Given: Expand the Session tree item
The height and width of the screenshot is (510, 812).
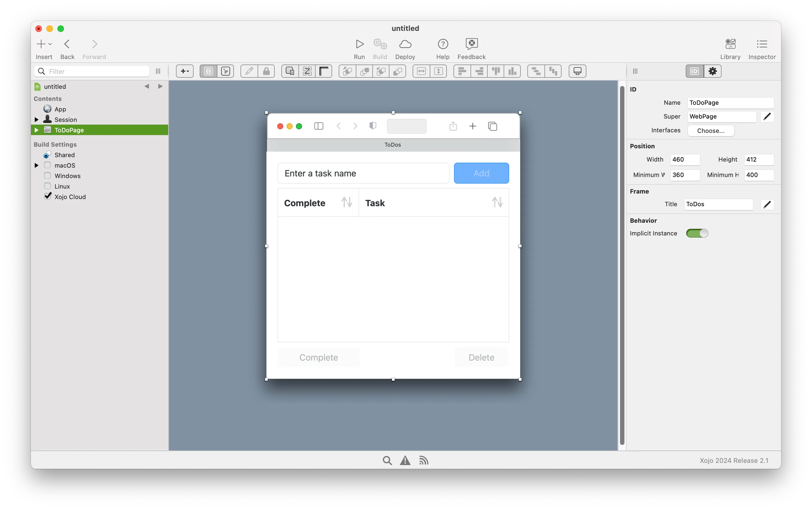Looking at the screenshot, I should [37, 119].
